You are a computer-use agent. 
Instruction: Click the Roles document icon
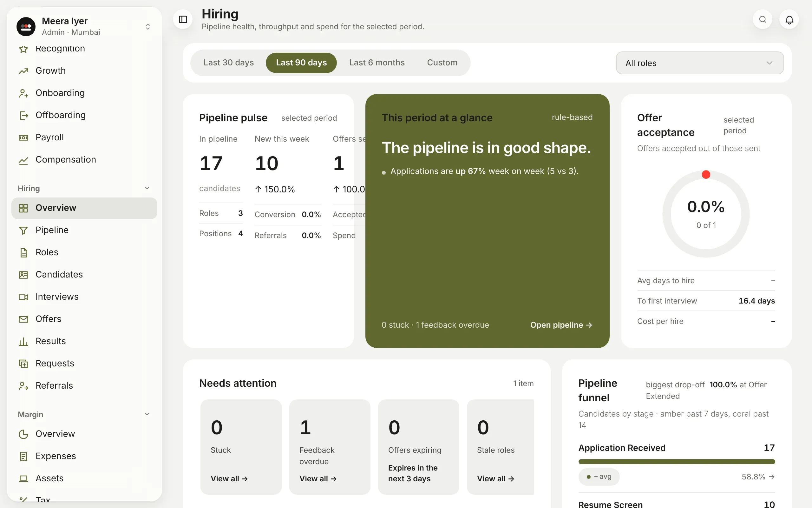[23, 252]
